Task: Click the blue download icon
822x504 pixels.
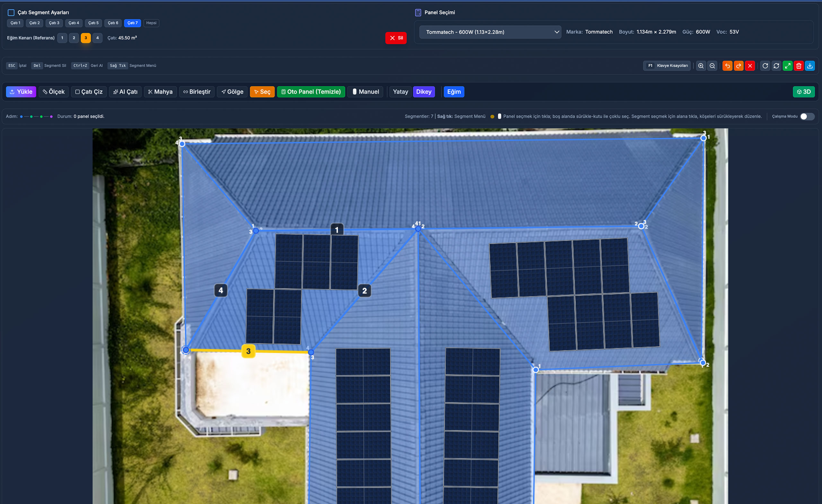Action: [x=810, y=66]
